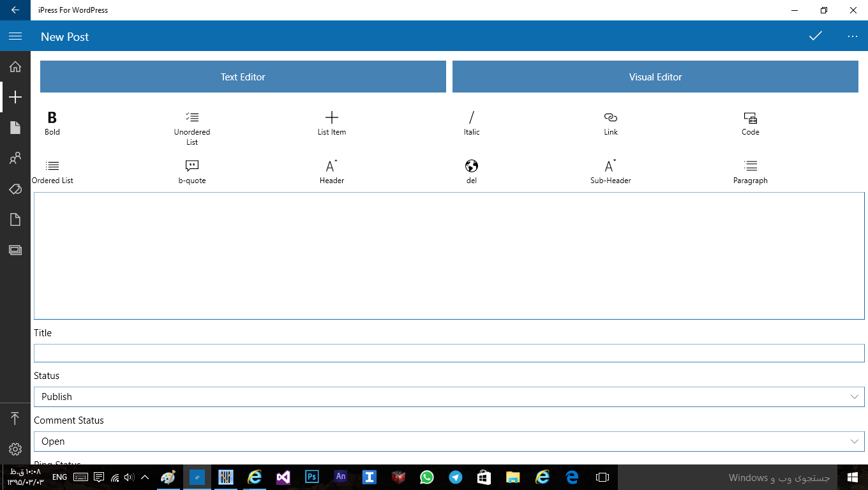Insert a Link tag
The width and height of the screenshot is (868, 490).
[x=611, y=123]
